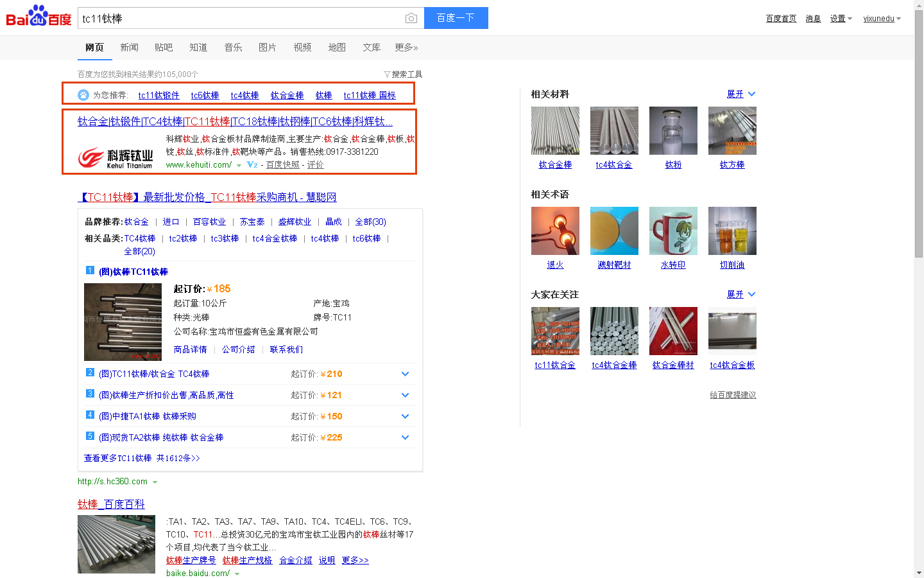Expand the TC11钛棒/钛合金 TC4钛棒 listing
Screen dimensions: 924x578
(x=405, y=374)
